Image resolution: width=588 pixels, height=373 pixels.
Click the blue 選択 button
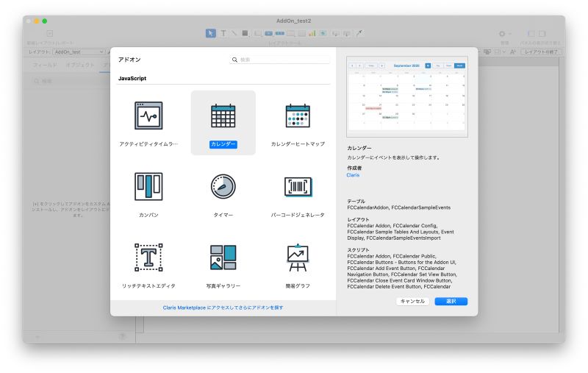(x=451, y=302)
